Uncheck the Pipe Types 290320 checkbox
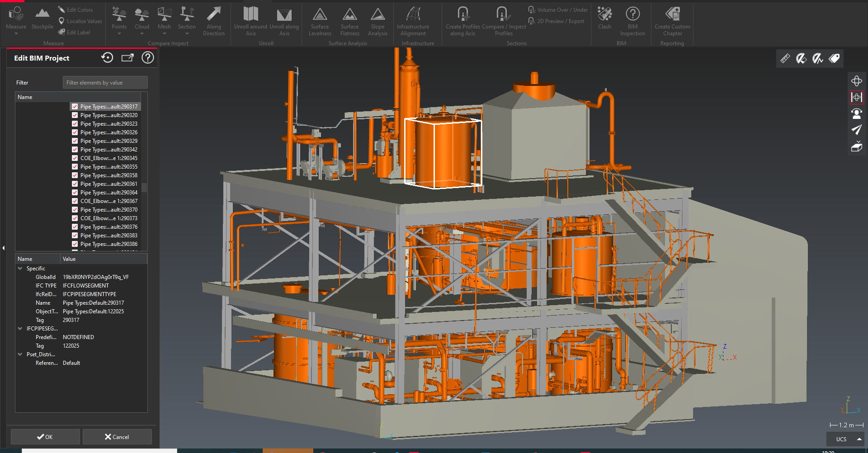Image resolution: width=868 pixels, height=453 pixels. [75, 115]
